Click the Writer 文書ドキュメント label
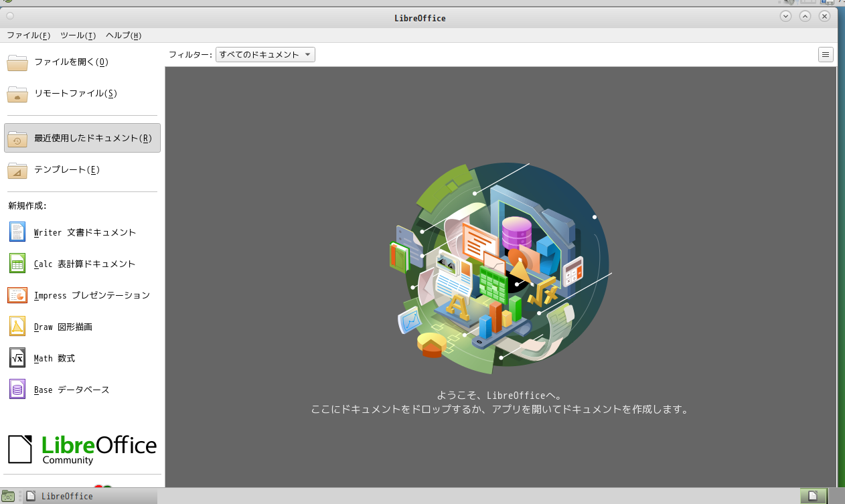Image resolution: width=845 pixels, height=504 pixels. (85, 233)
